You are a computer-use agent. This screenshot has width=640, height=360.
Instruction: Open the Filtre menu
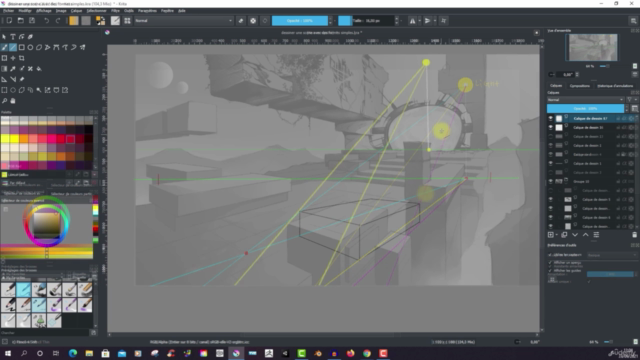pos(116,11)
